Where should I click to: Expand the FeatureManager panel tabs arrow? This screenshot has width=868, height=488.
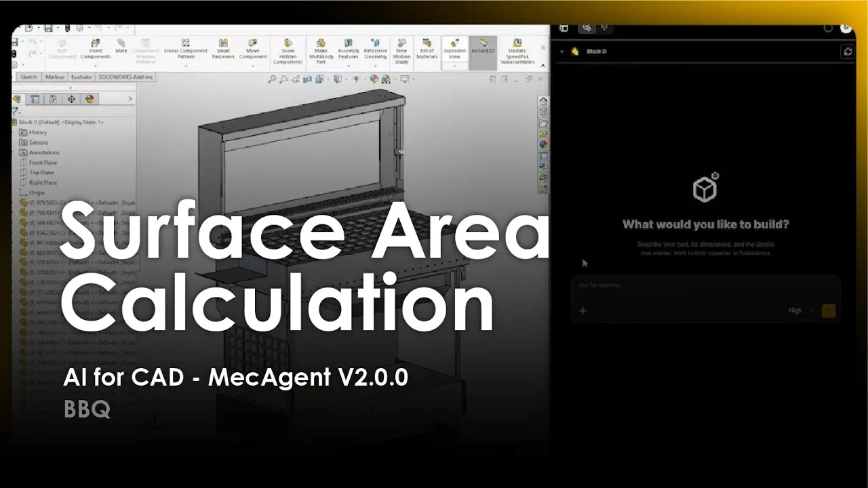click(x=130, y=99)
